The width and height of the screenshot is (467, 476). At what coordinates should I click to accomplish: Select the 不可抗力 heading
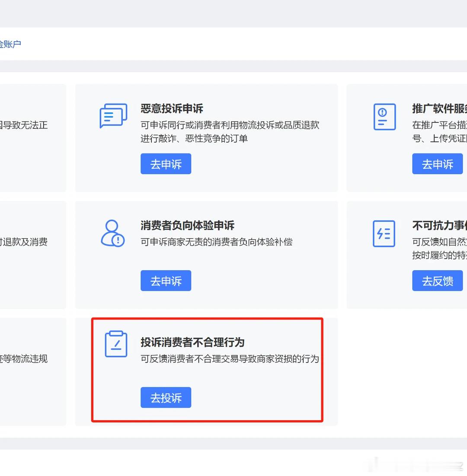click(440, 225)
